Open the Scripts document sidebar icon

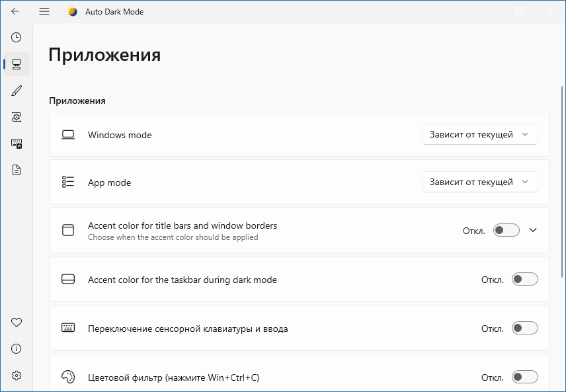click(x=17, y=170)
